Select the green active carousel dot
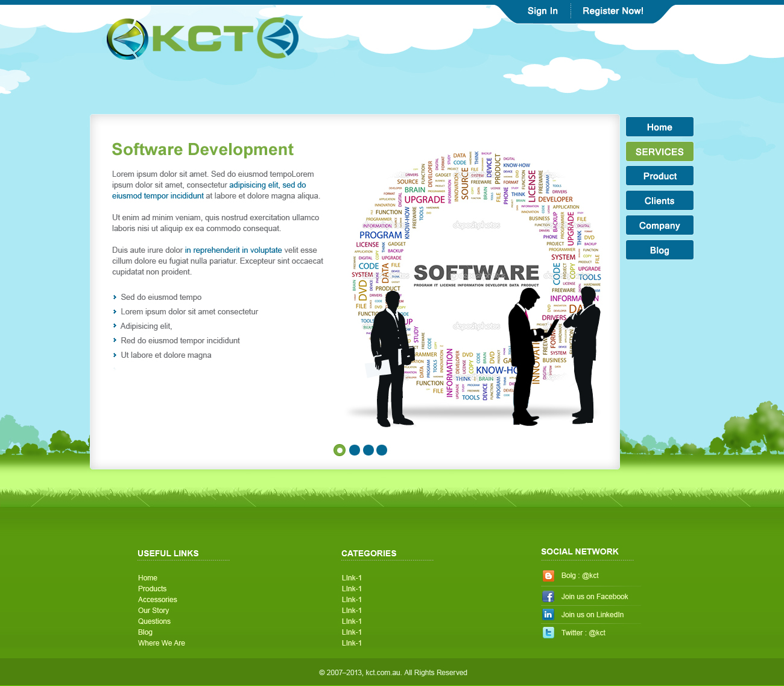784x686 pixels. coord(340,450)
